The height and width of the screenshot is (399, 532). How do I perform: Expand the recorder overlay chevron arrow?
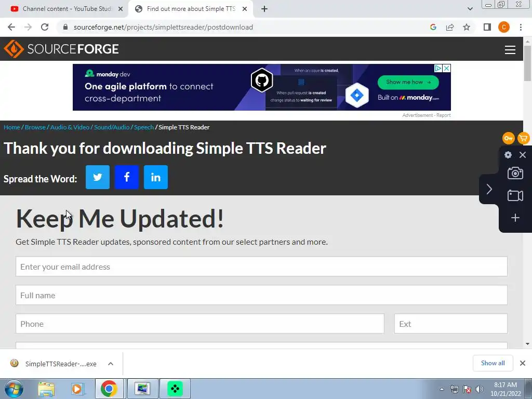click(489, 189)
